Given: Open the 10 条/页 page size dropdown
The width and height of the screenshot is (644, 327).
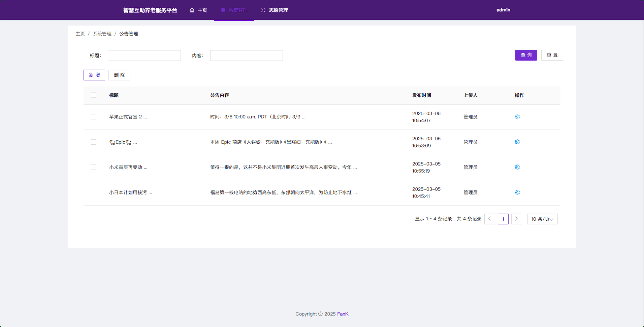Looking at the screenshot, I should pos(542,219).
